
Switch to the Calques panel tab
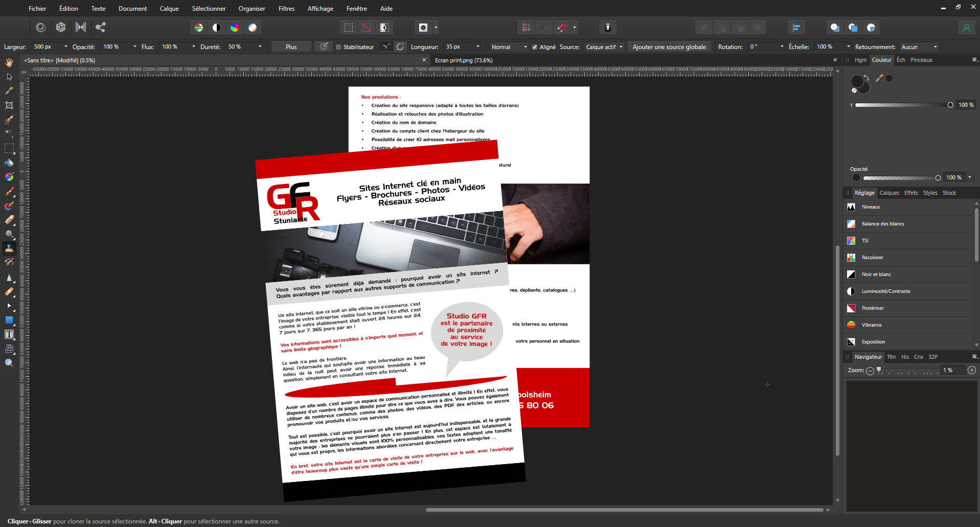(889, 193)
